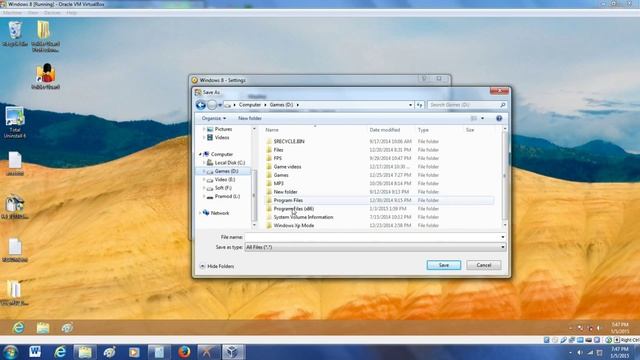Change the view with the views icon
This screenshot has width=640, height=360.
(x=473, y=118)
